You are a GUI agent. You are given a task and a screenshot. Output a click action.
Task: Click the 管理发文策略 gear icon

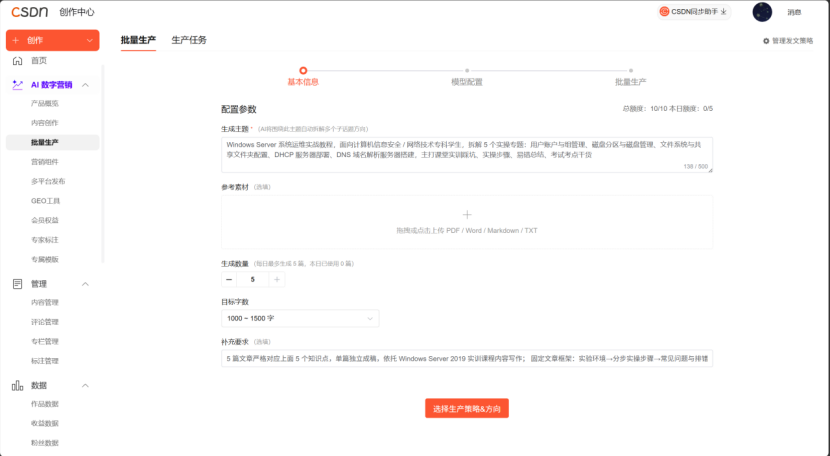point(766,41)
